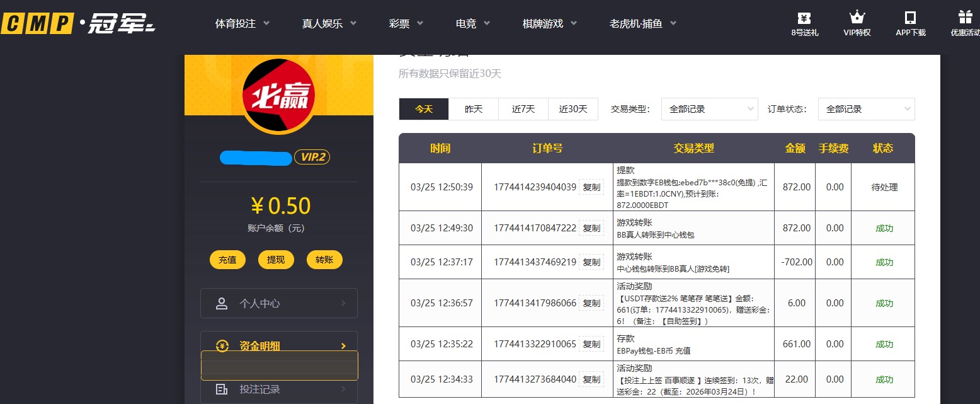980x404 pixels.
Task: Click the VIP.2 level badge
Action: 312,157
